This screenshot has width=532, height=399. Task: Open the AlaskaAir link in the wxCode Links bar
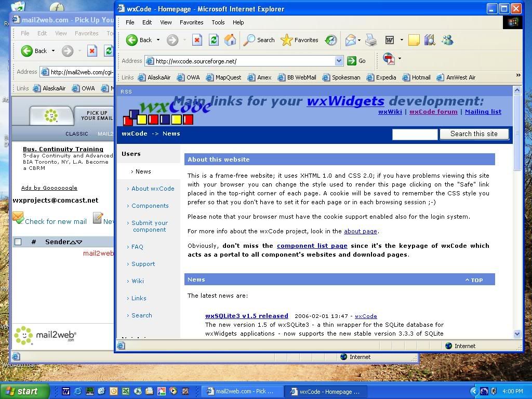click(154, 77)
